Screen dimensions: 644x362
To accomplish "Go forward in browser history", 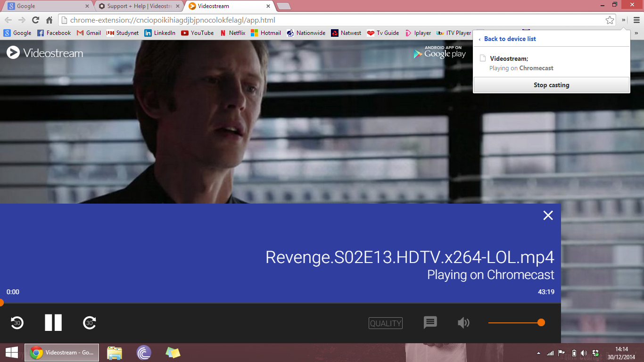I will click(22, 20).
